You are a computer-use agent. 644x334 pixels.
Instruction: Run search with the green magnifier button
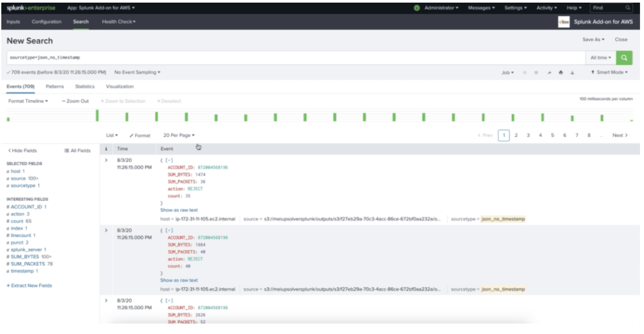click(x=626, y=58)
